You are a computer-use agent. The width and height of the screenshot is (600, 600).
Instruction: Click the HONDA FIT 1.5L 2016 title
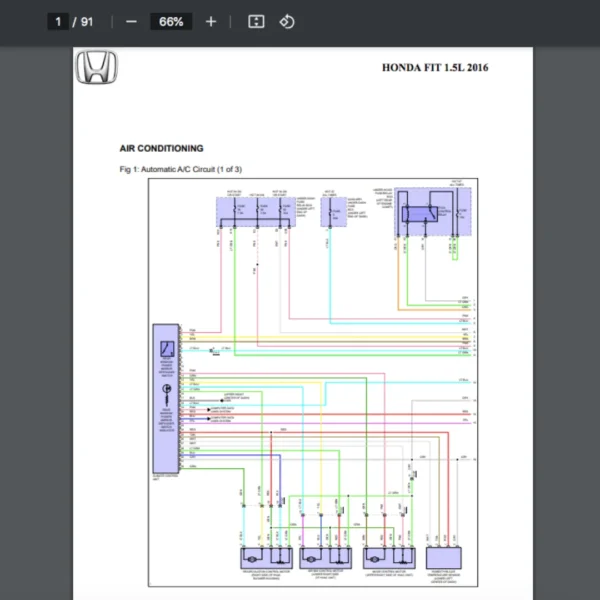tap(435, 68)
